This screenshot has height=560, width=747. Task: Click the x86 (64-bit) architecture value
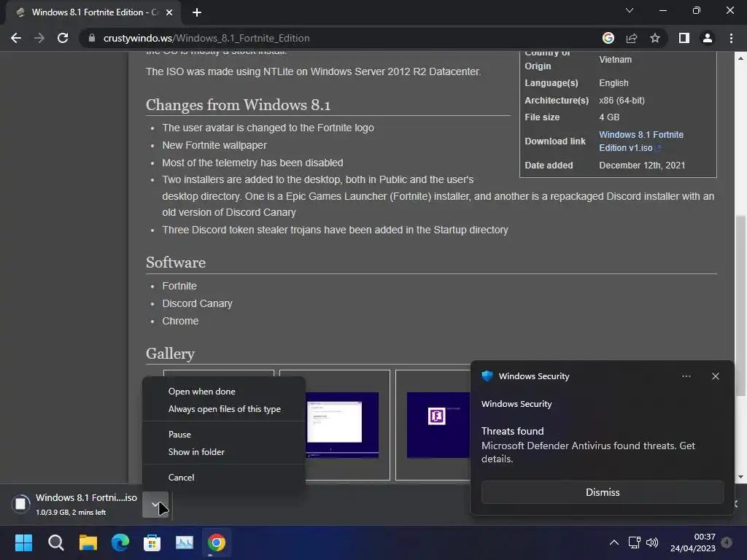pyautogui.click(x=622, y=101)
